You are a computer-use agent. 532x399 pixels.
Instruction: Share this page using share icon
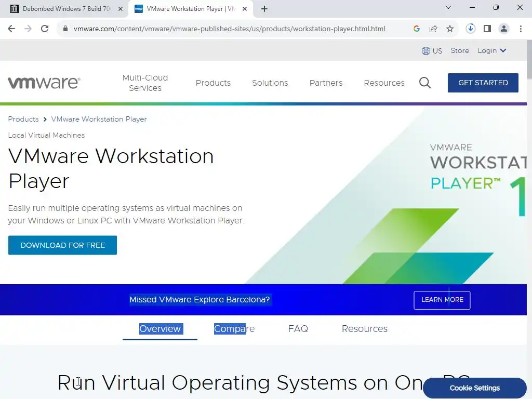tap(433, 29)
